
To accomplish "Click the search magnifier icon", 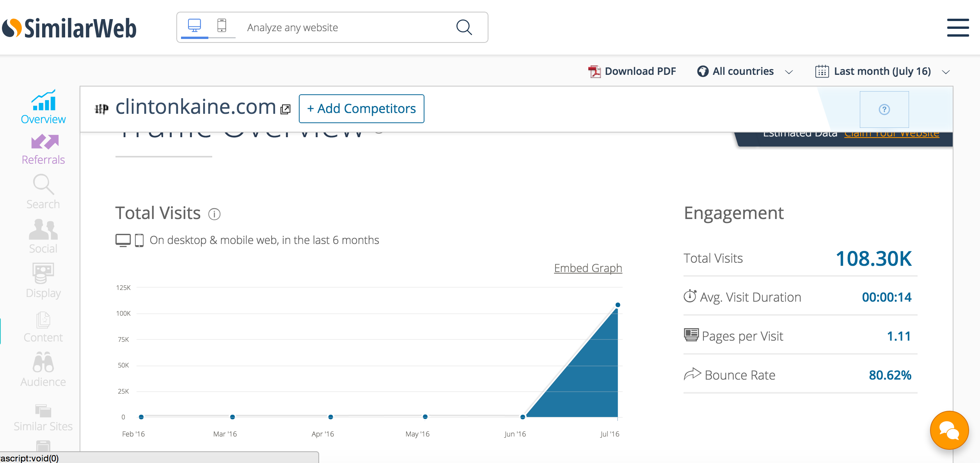I will (464, 27).
